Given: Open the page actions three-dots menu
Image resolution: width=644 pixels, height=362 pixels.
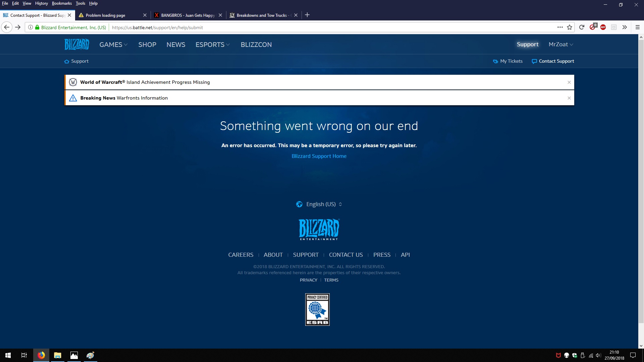Looking at the screenshot, I should [560, 27].
